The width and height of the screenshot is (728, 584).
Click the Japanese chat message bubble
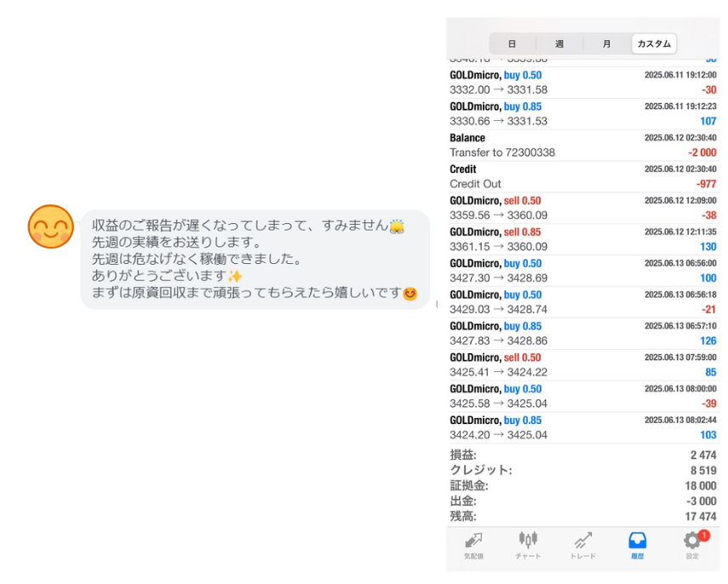click(x=254, y=259)
